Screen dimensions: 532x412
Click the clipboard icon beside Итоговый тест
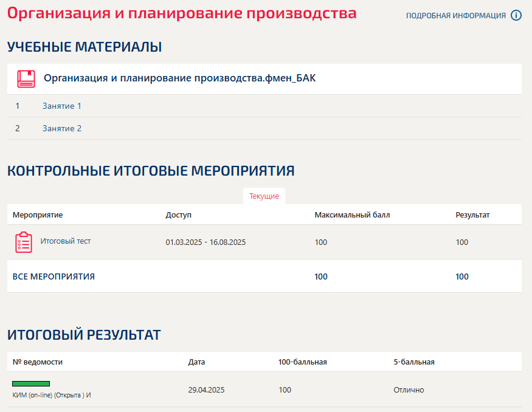[24, 242]
